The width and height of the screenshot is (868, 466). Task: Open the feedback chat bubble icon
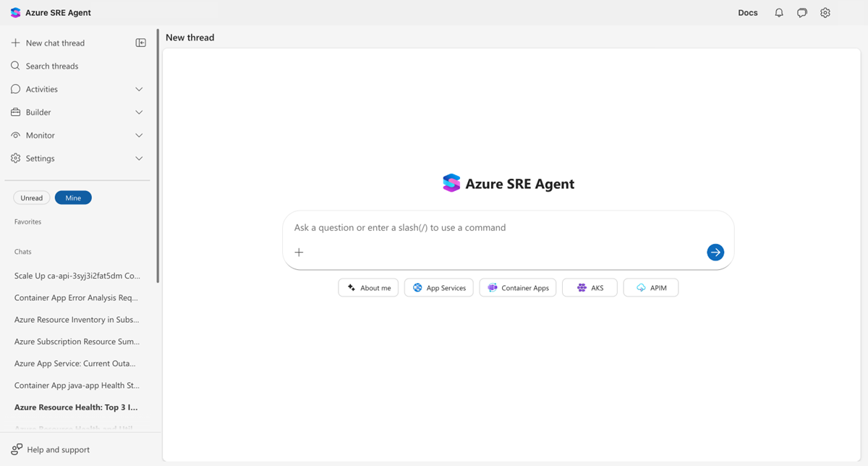pyautogui.click(x=802, y=12)
